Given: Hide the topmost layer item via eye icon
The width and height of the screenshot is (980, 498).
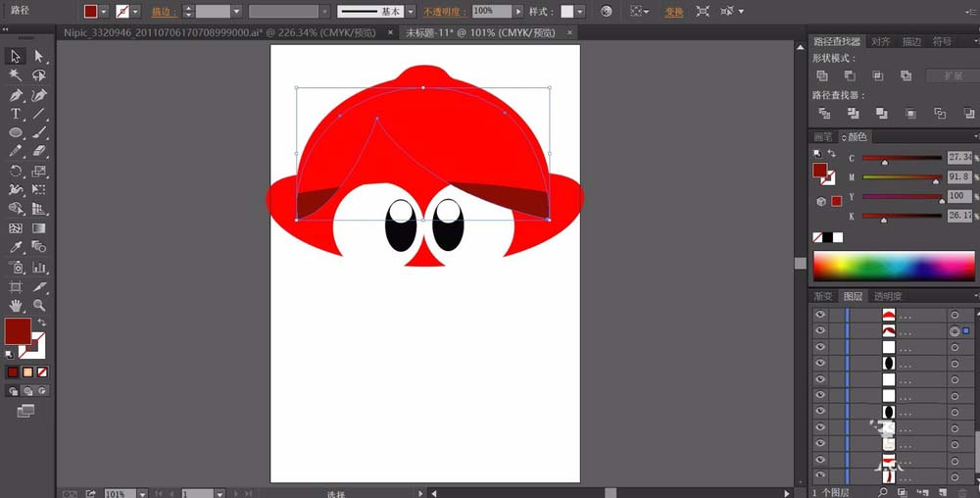Looking at the screenshot, I should [x=820, y=315].
